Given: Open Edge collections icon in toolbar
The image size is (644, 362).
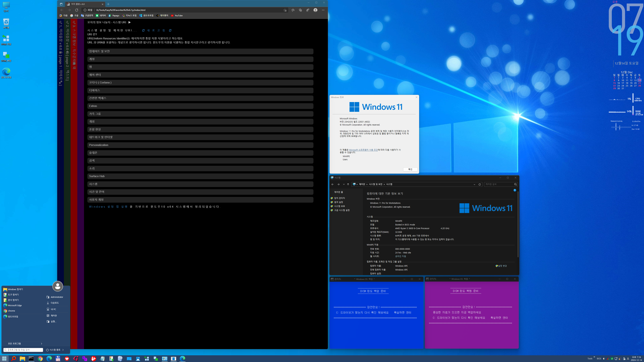Looking at the screenshot, I should pos(300,10).
